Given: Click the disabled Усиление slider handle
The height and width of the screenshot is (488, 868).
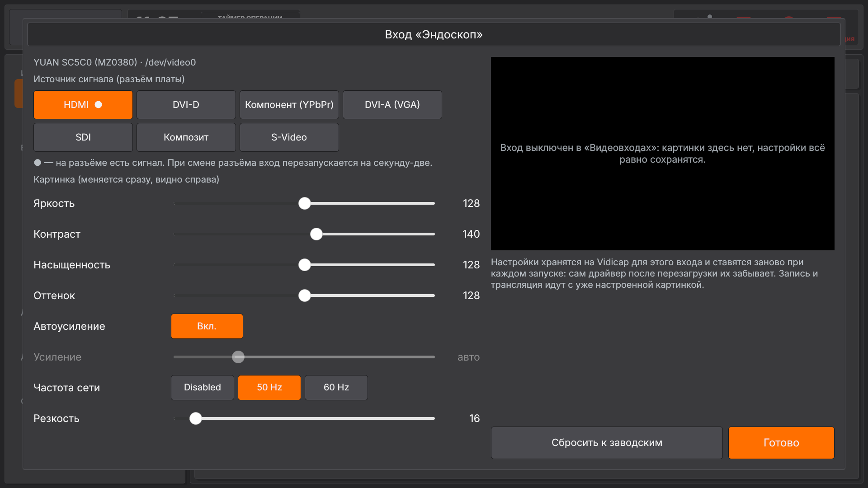Looking at the screenshot, I should click(238, 357).
